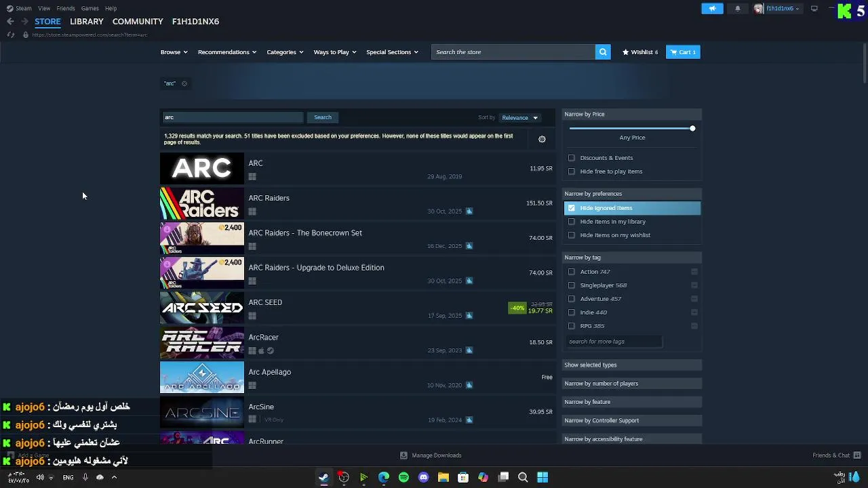Check Hide items in my library
This screenshot has width=868, height=488.
click(572, 222)
